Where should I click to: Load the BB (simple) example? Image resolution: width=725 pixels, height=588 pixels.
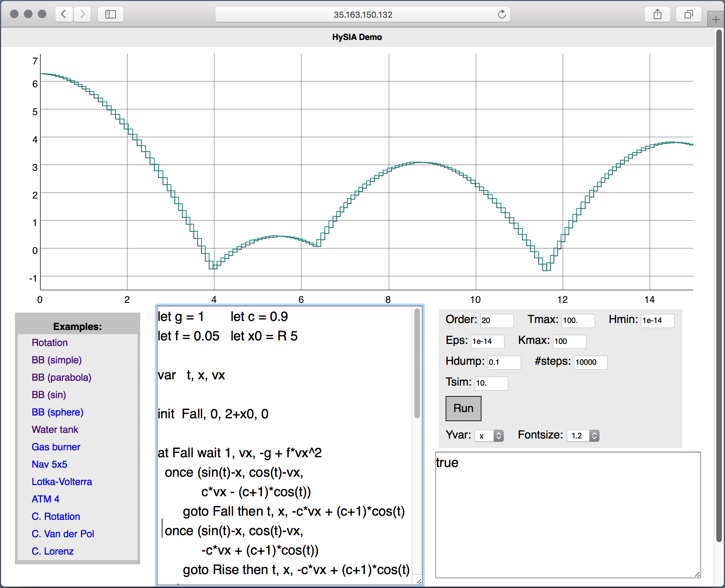[57, 360]
